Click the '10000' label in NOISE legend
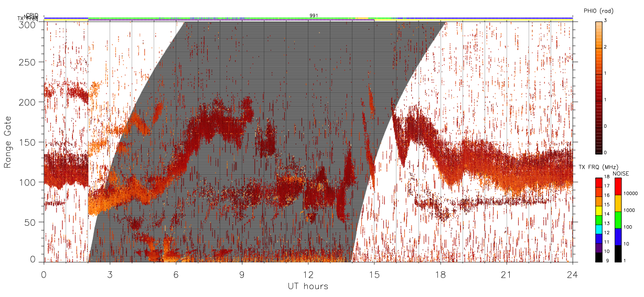Viewport: 644px width, 297px height. pyautogui.click(x=630, y=193)
